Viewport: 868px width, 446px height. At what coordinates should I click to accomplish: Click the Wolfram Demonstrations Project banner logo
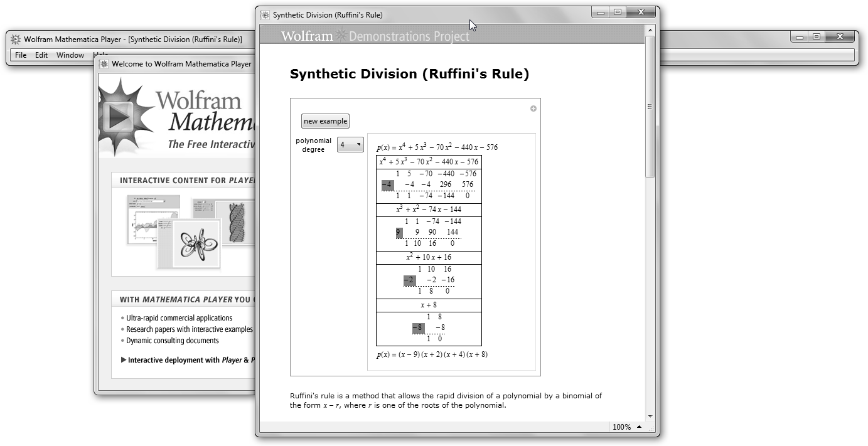375,36
